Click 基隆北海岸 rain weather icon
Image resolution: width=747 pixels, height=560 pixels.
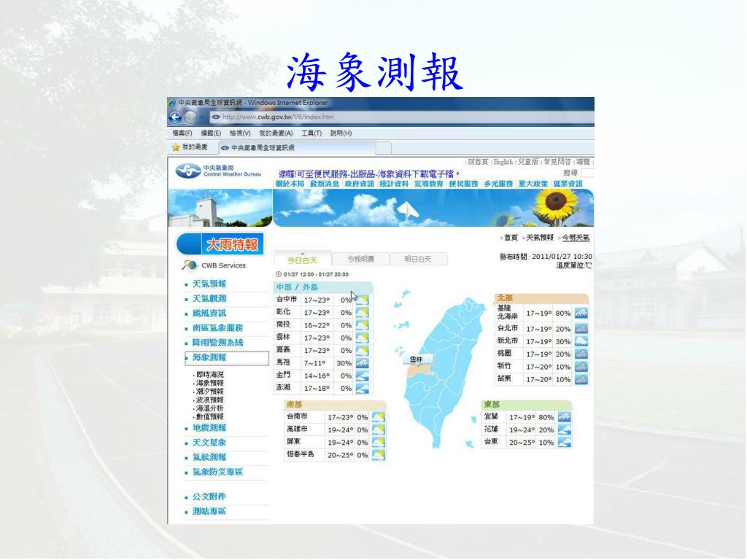581,314
